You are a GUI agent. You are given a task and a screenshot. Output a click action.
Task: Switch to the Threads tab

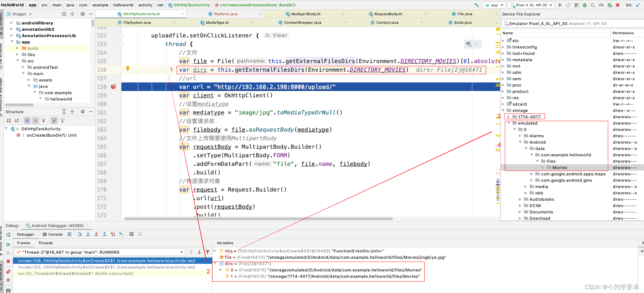tap(46, 243)
